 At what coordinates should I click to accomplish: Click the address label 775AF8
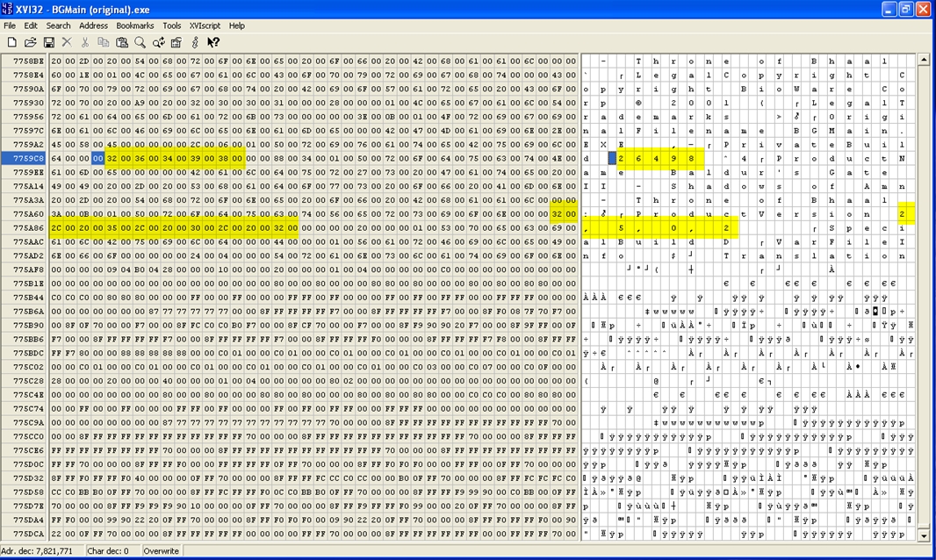tap(29, 269)
